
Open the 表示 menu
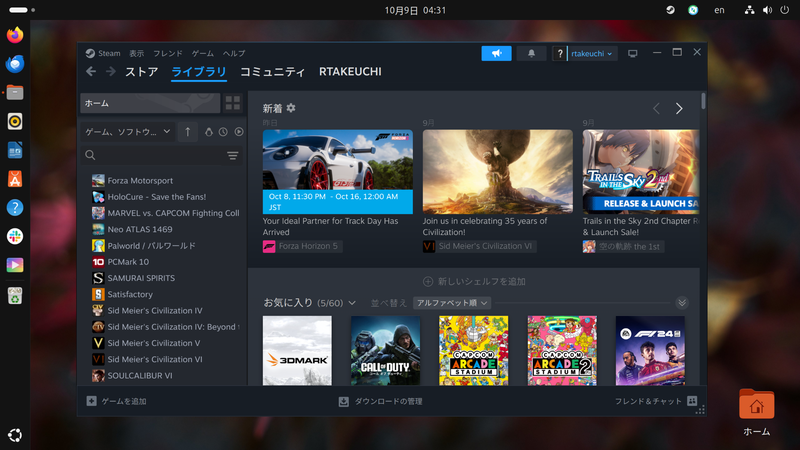click(136, 53)
